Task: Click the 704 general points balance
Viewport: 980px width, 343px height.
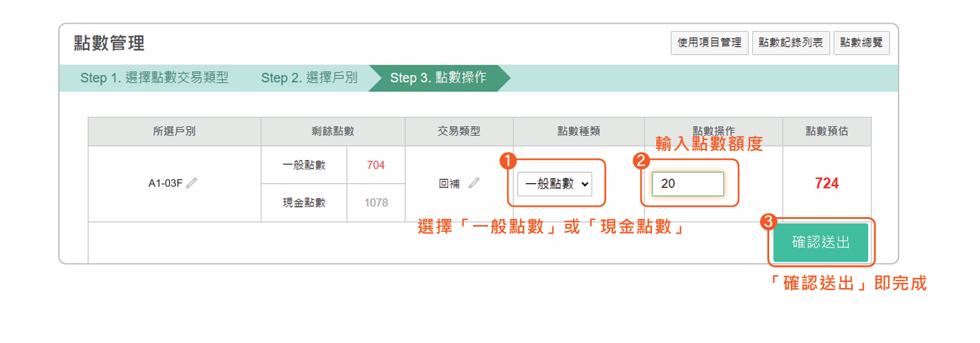Action: point(375,165)
